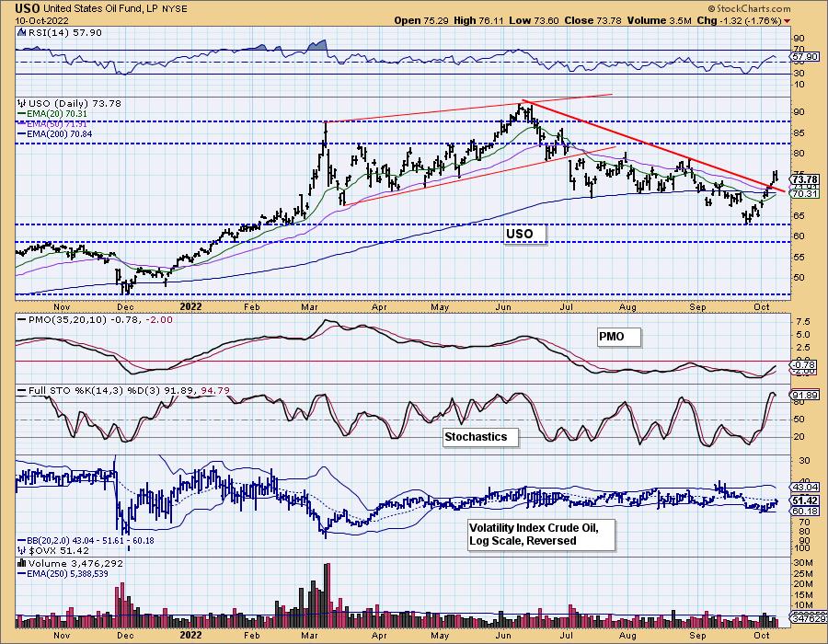Click the 5.0 label on the PMO axis
This screenshot has height=644, width=828.
click(x=802, y=335)
